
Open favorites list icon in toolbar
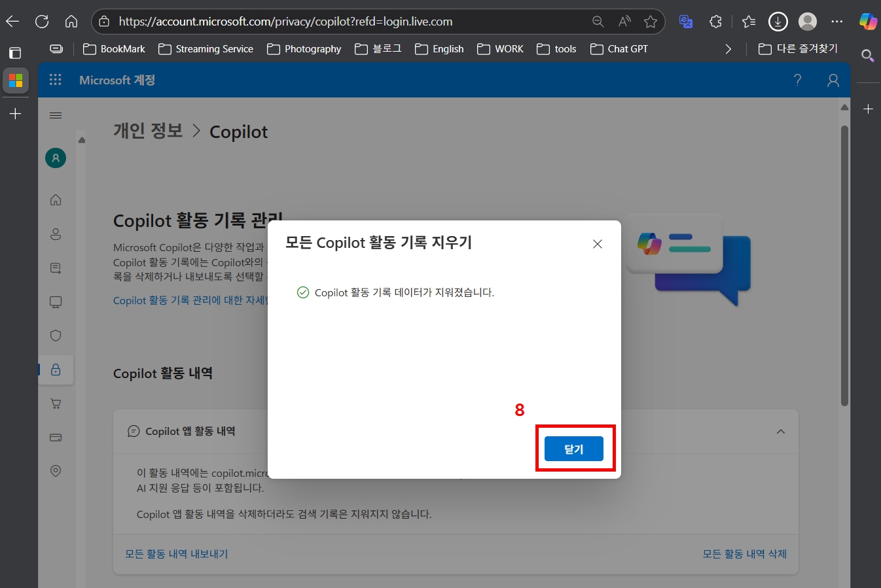click(749, 22)
